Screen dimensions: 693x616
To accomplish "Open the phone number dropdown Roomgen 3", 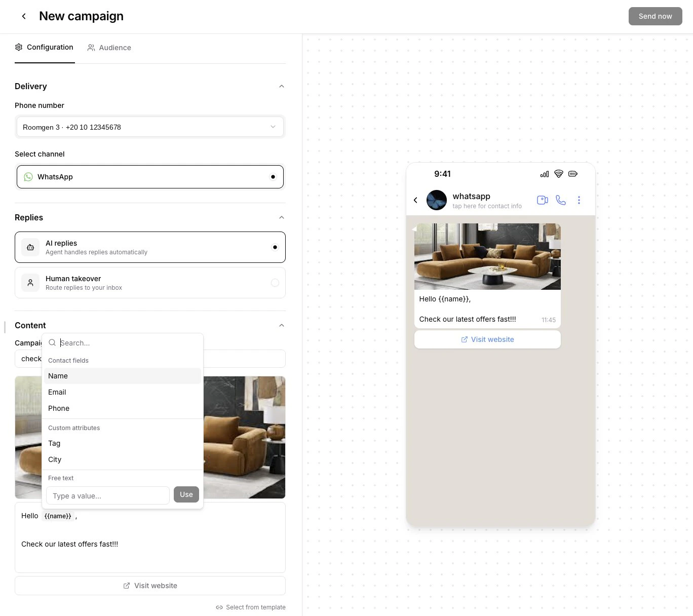I will pyautogui.click(x=150, y=127).
